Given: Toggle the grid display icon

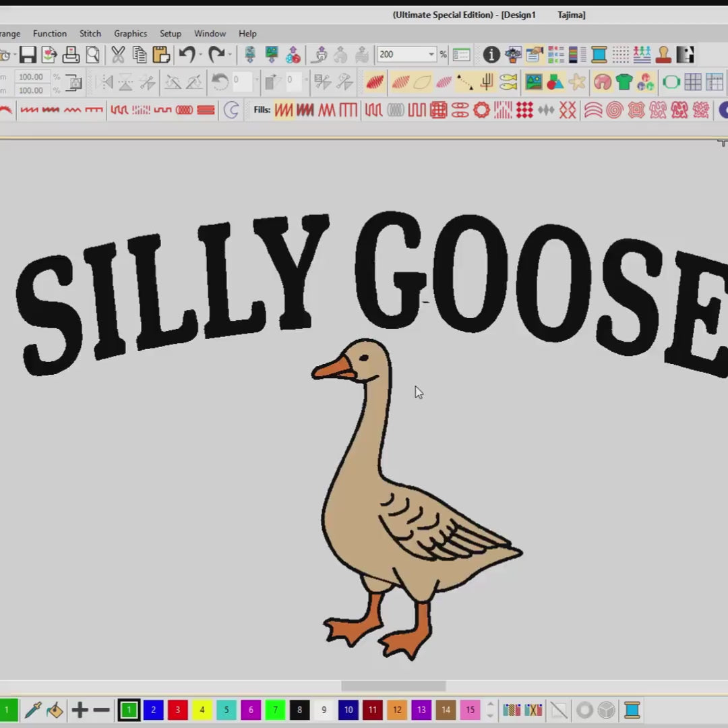Looking at the screenshot, I should coord(693,82).
